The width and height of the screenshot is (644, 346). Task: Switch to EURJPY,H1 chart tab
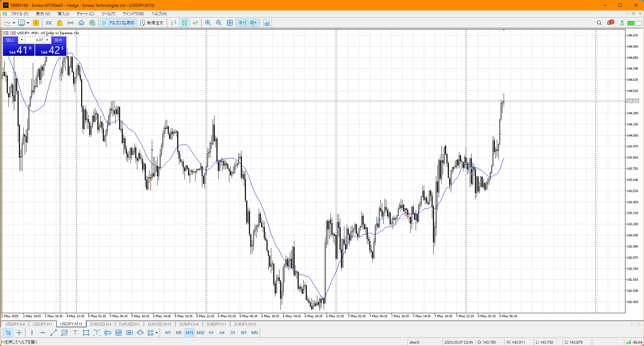(216, 324)
